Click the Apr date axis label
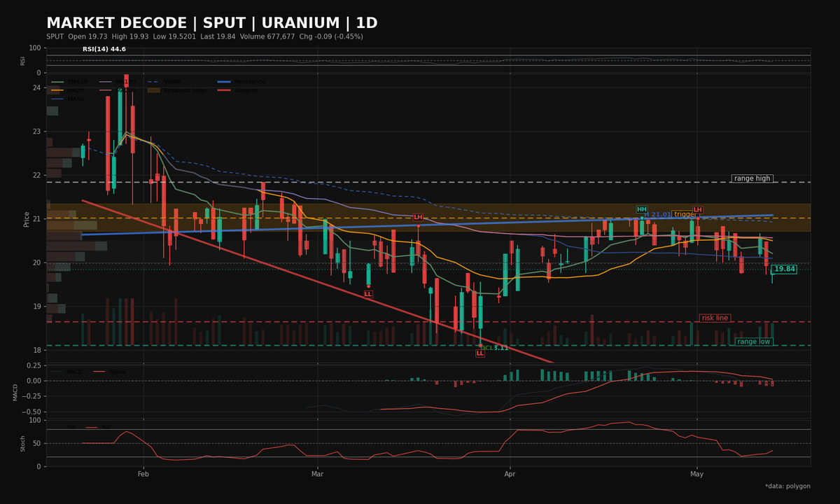 (x=510, y=475)
